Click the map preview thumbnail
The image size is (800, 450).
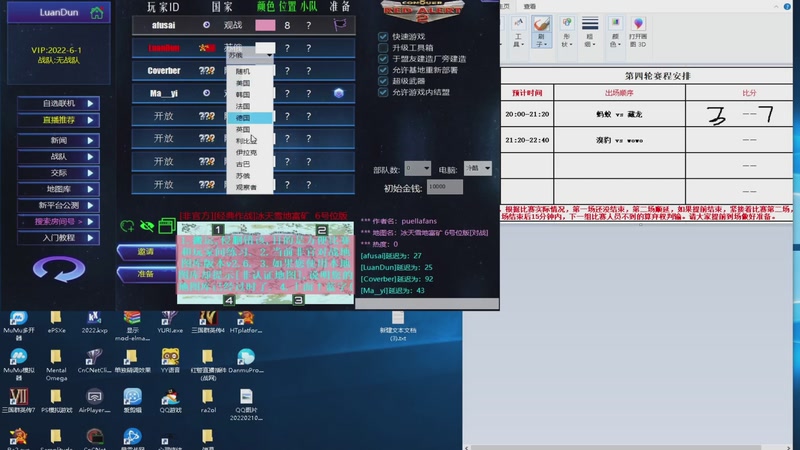[265, 264]
